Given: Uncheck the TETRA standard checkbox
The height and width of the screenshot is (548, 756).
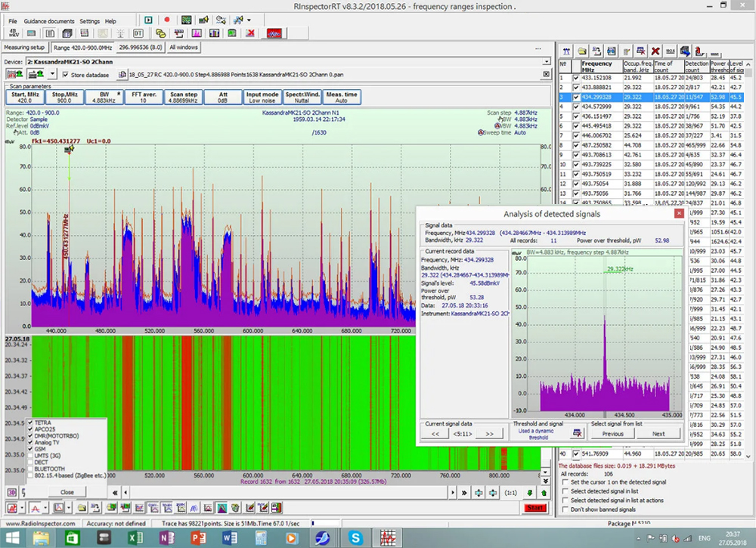Looking at the screenshot, I should point(29,423).
